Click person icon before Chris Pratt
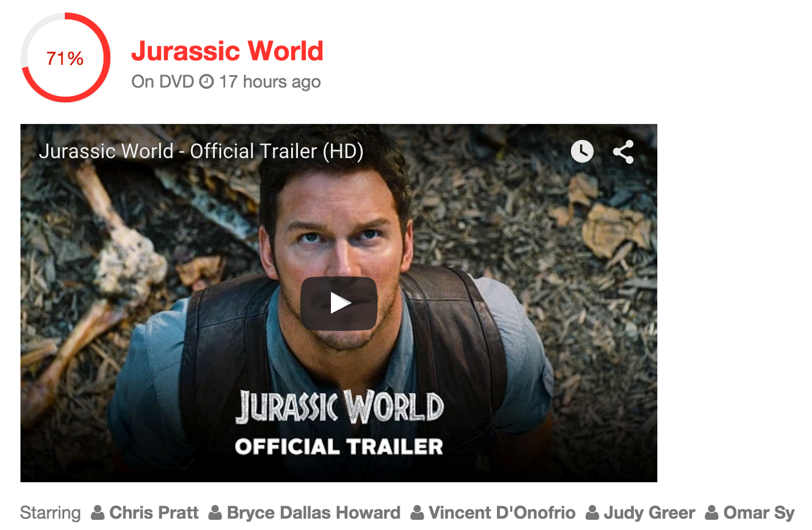This screenshot has height=530, width=812. (98, 512)
